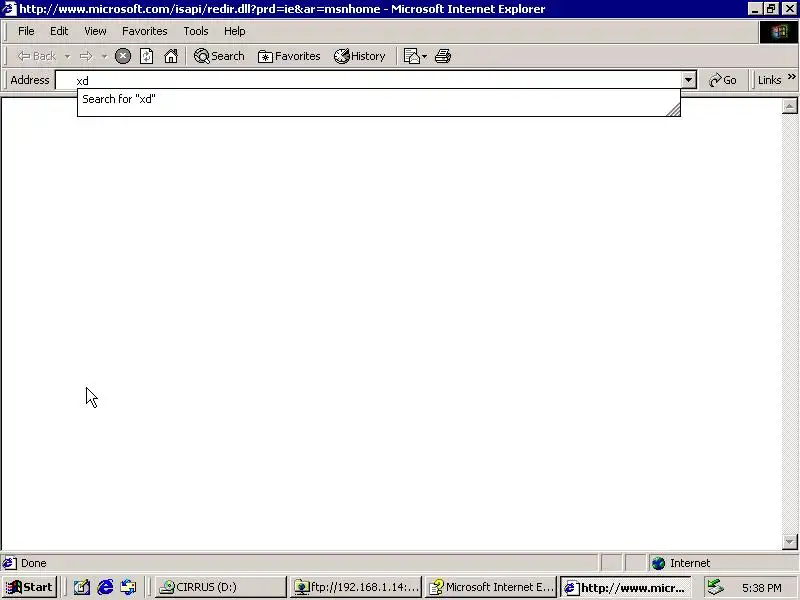Click the Back navigation button
The height and width of the screenshot is (600, 800).
tap(36, 56)
